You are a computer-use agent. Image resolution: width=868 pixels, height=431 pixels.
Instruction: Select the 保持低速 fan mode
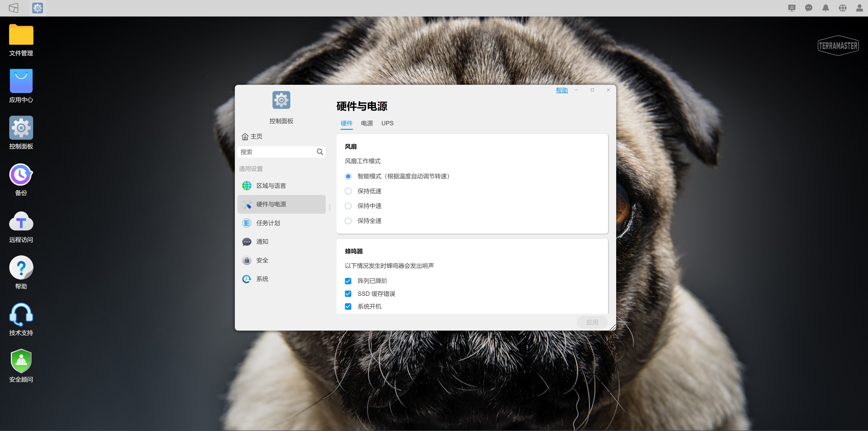(348, 191)
